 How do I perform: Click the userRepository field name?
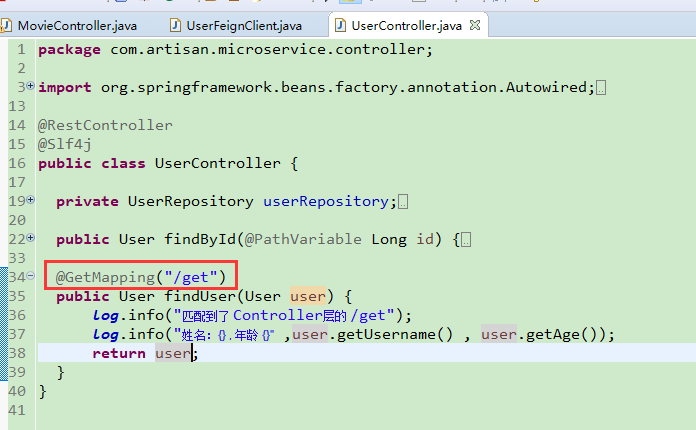[326, 201]
